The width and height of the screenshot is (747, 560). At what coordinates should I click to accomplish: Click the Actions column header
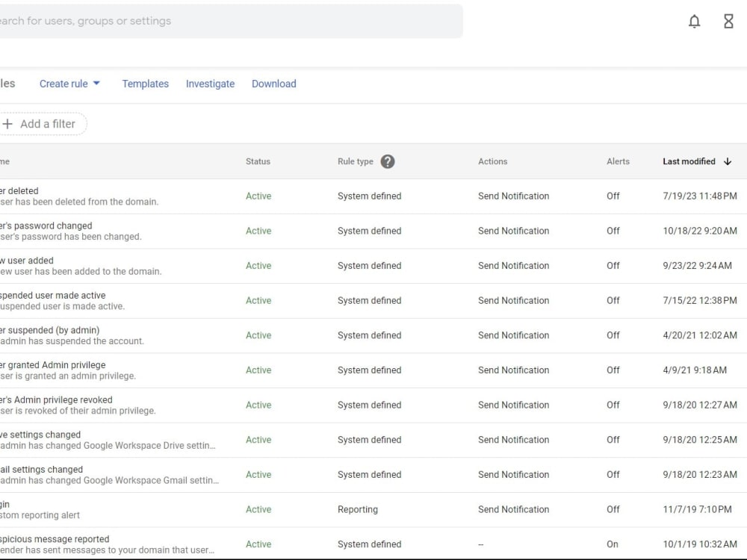click(492, 161)
